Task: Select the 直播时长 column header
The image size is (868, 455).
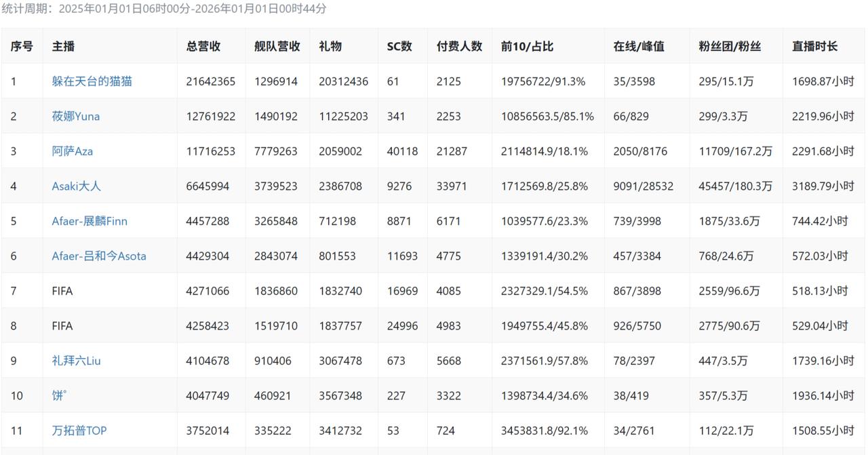Action: [814, 47]
